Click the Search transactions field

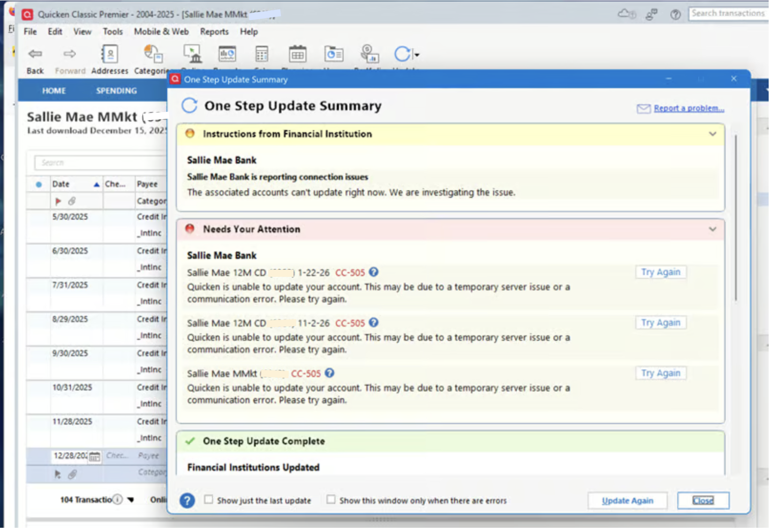[x=728, y=14]
